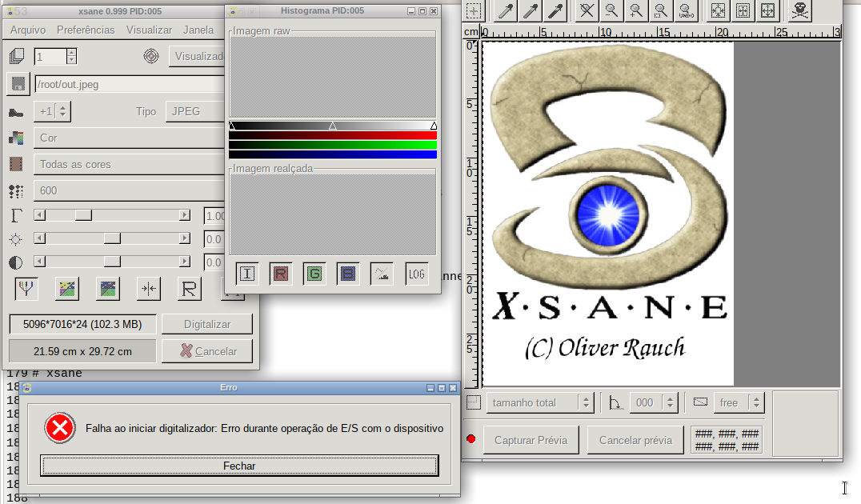The image size is (861, 504).
Task: Open the free aspect ratio dropdown
Action: coord(739,402)
